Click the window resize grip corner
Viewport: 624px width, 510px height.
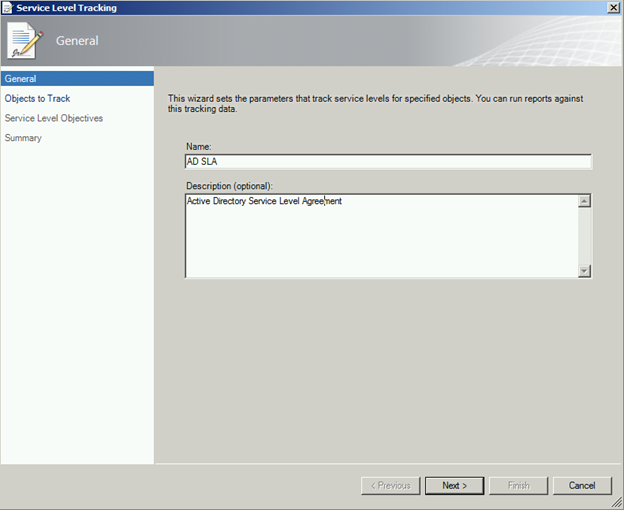pos(617,503)
